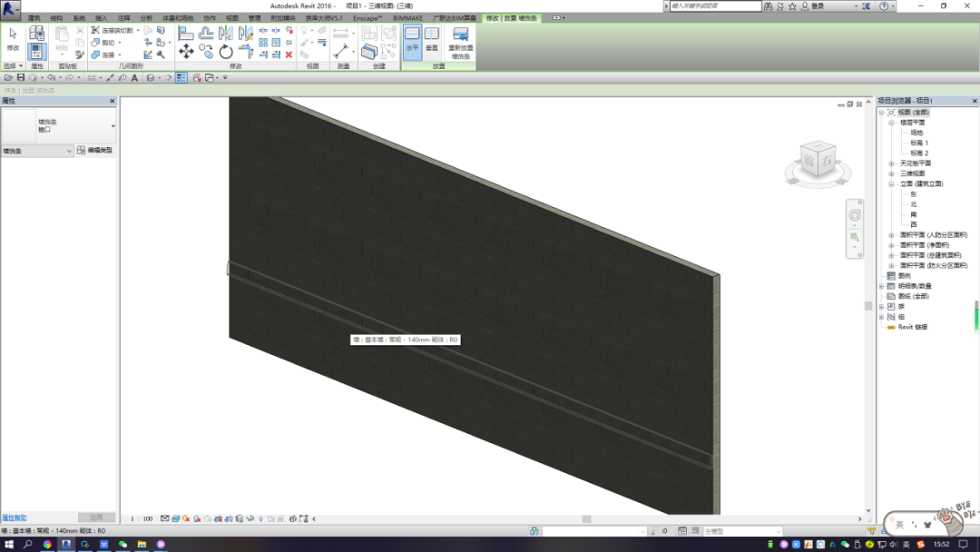Select the Measure dimension tool
Image resolution: width=980 pixels, height=552 pixels.
340,51
